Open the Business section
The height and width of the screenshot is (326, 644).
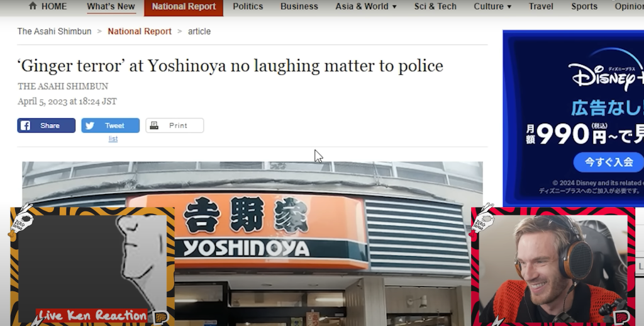point(299,6)
